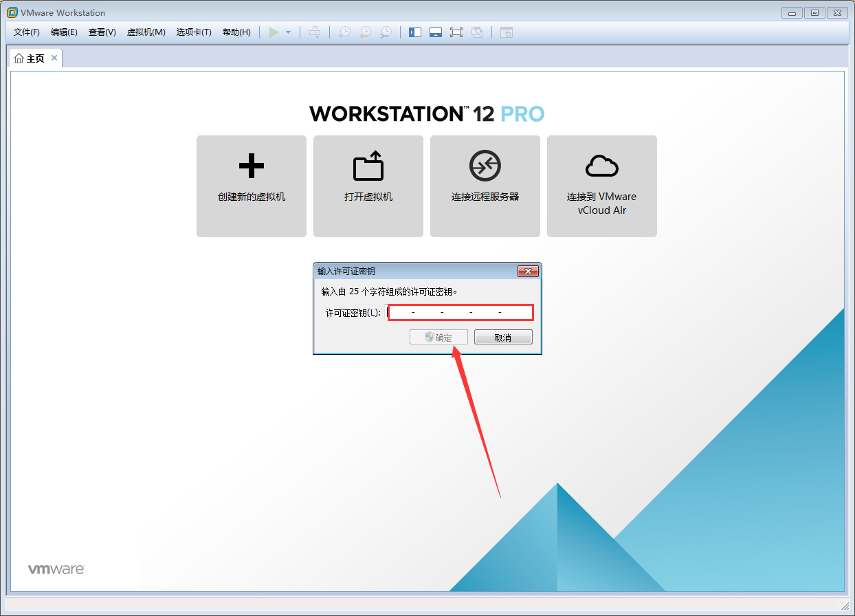Screen dimensions: 855x616
Task: Open the 帮助(H) menu
Action: pyautogui.click(x=236, y=32)
